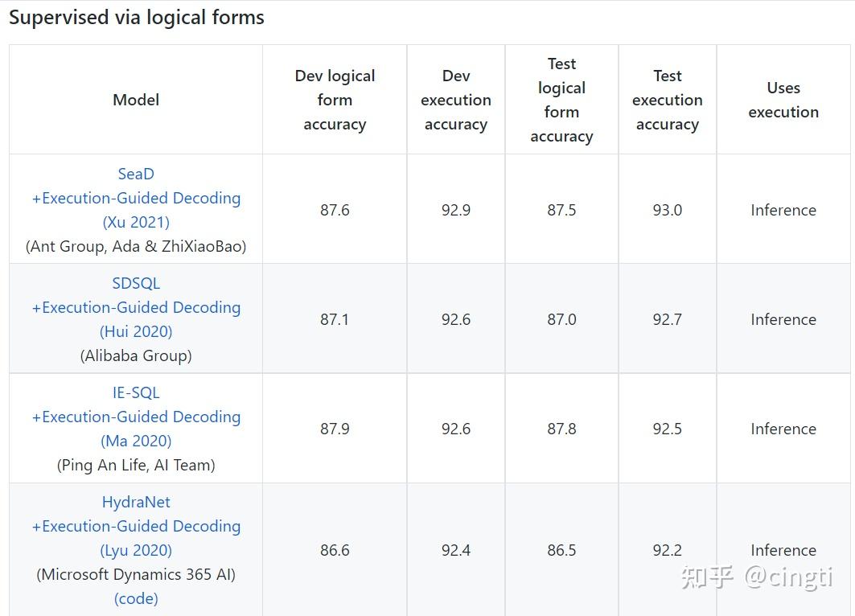Select the Model column header
This screenshot has height=616, width=855.
coord(136,100)
